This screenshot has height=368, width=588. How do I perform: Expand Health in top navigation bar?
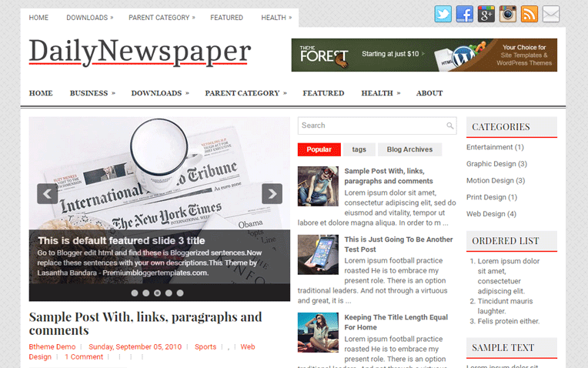[x=276, y=18]
